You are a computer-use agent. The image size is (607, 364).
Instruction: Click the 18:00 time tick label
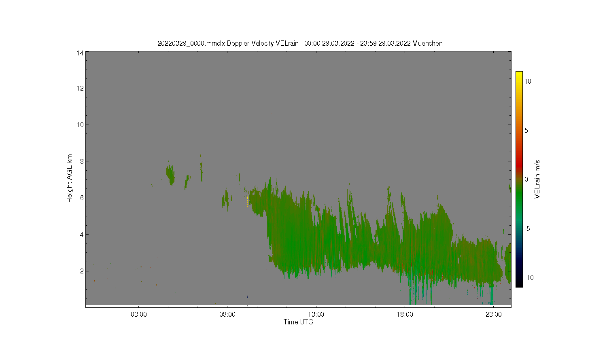click(405, 314)
